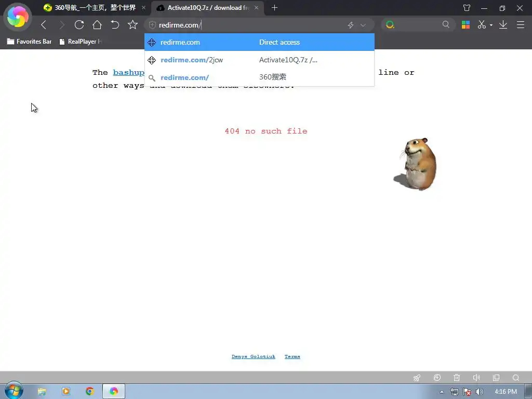Click the skin shirt icon in title bar
This screenshot has height=399, width=532.
click(x=467, y=8)
